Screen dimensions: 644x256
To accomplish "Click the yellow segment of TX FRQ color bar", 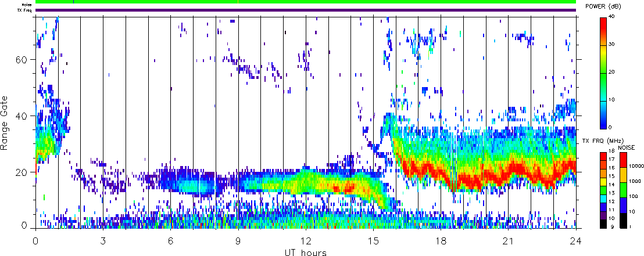I will tap(603, 182).
